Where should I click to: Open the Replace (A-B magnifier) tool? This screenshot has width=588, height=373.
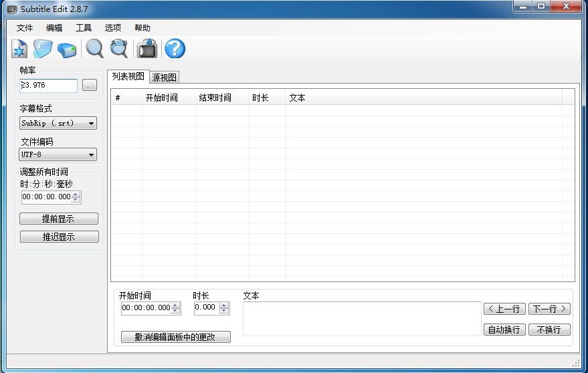tap(118, 49)
